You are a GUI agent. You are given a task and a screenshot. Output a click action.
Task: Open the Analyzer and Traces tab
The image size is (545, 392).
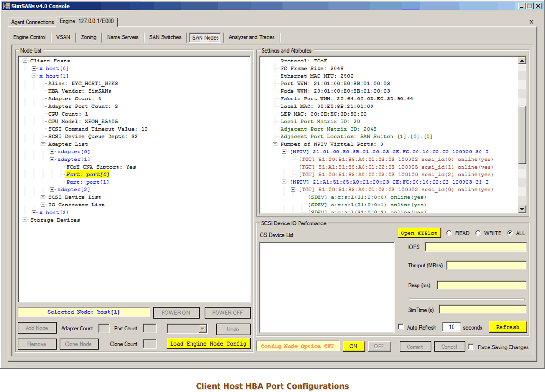click(251, 37)
